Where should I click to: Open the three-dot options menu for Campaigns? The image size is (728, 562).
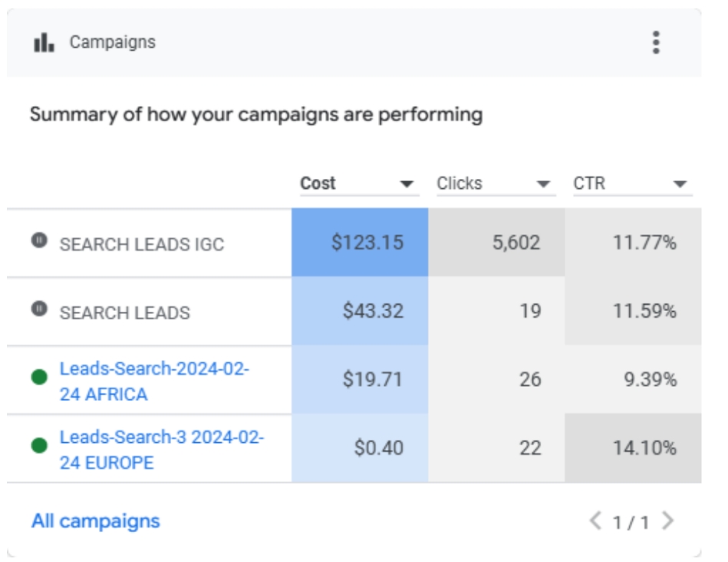[656, 42]
